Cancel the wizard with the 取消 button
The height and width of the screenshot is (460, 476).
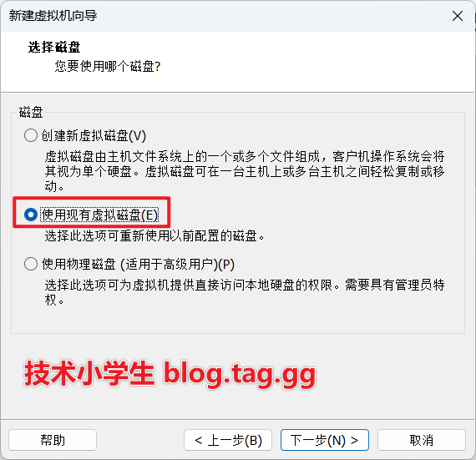pyautogui.click(x=422, y=440)
